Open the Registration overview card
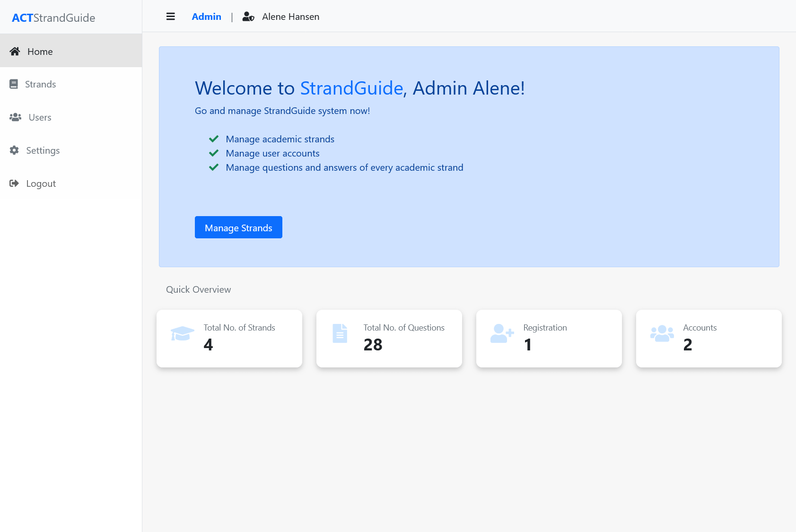Viewport: 796px width, 532px height. point(549,339)
